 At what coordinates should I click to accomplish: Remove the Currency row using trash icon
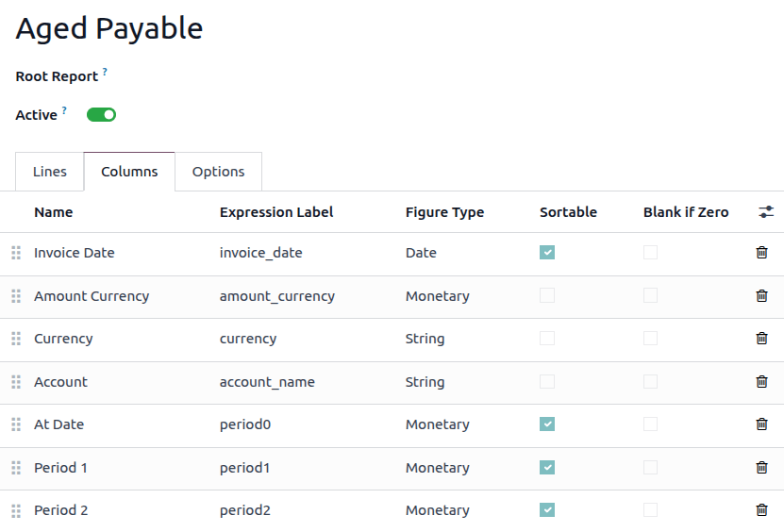[x=761, y=339]
